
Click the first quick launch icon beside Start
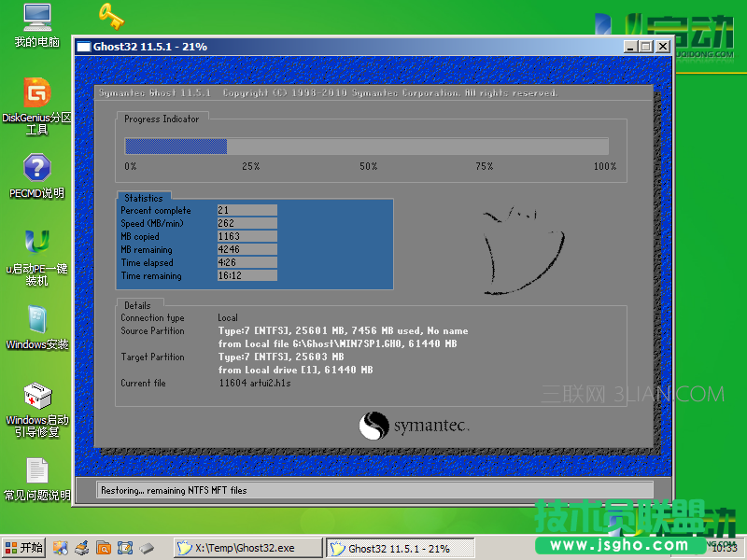tap(60, 548)
